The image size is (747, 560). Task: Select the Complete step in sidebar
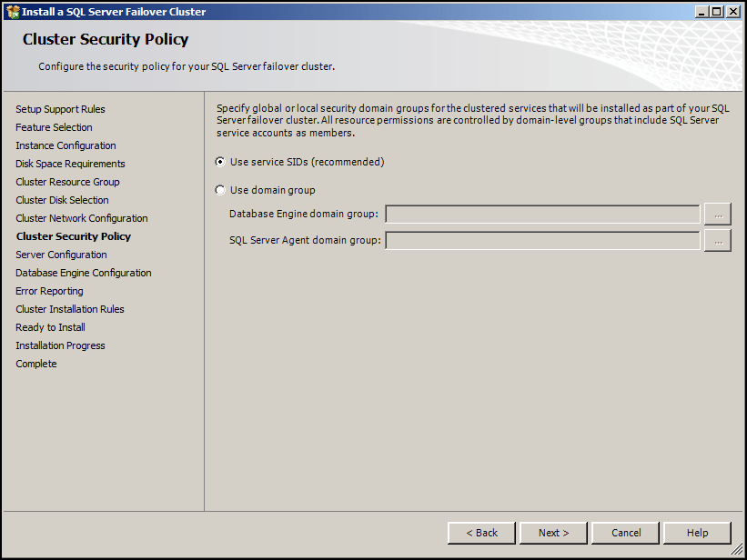click(x=35, y=364)
